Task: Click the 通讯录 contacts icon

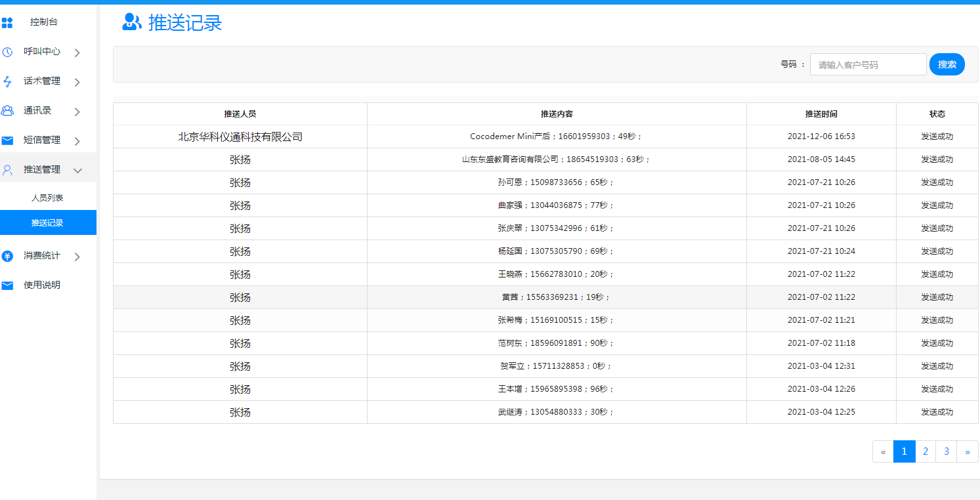Action: [7, 111]
